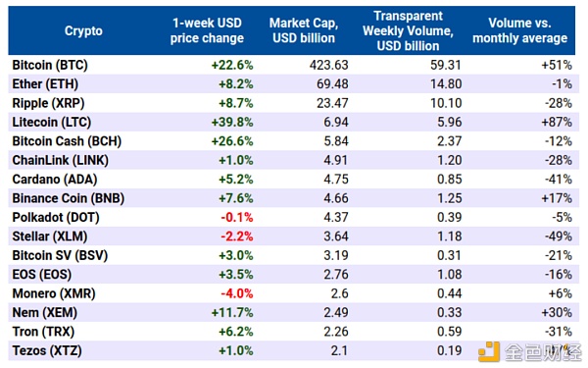Screen dimensions: 588x368
Task: Select the Monero (XMR) -4.0% value
Action: tap(237, 293)
